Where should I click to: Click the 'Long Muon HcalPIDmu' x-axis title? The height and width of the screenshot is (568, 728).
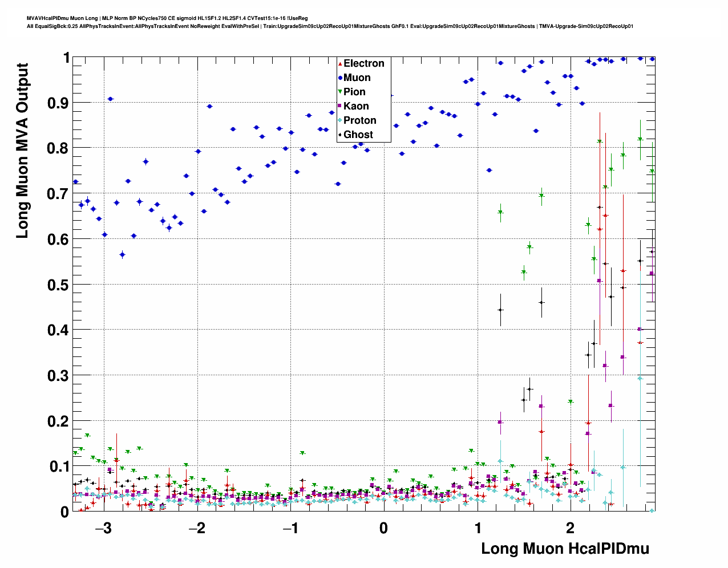tap(565, 549)
